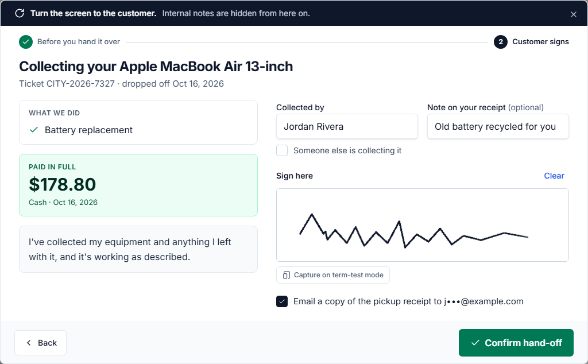
Task: Click the ticket number CITY-2026-7327 line
Action: pos(122,84)
